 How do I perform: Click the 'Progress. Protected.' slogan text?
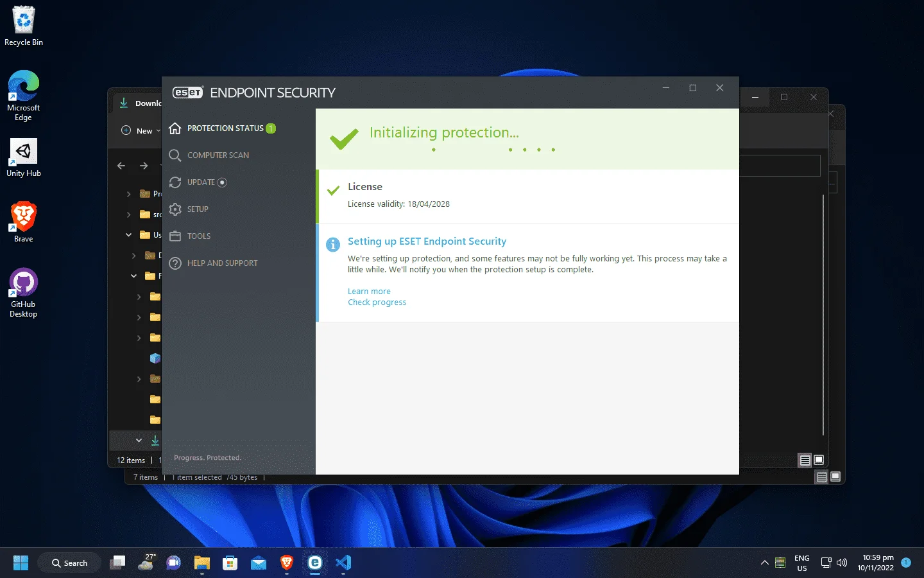[x=207, y=458]
